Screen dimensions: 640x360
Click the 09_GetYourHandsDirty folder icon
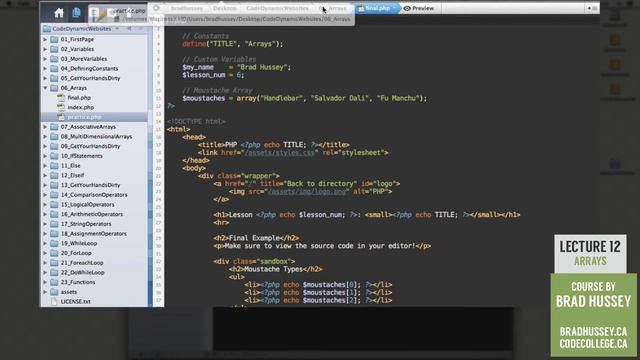click(54, 146)
